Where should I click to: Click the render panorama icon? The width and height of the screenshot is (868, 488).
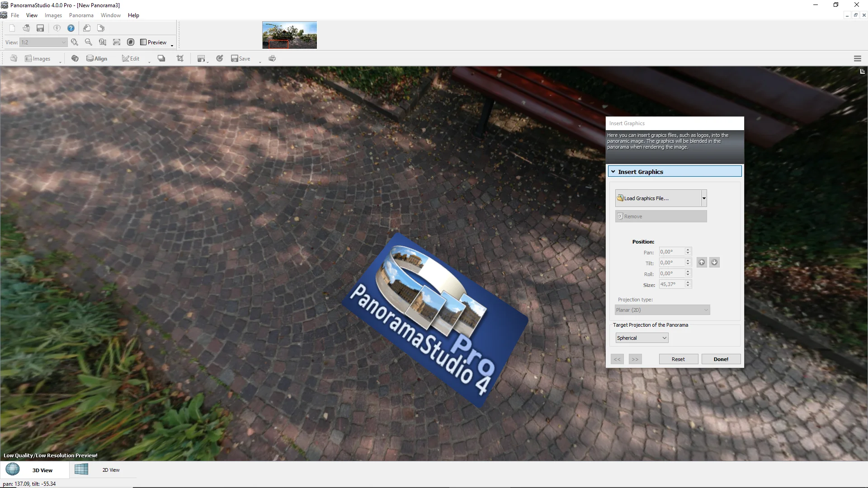(x=201, y=58)
